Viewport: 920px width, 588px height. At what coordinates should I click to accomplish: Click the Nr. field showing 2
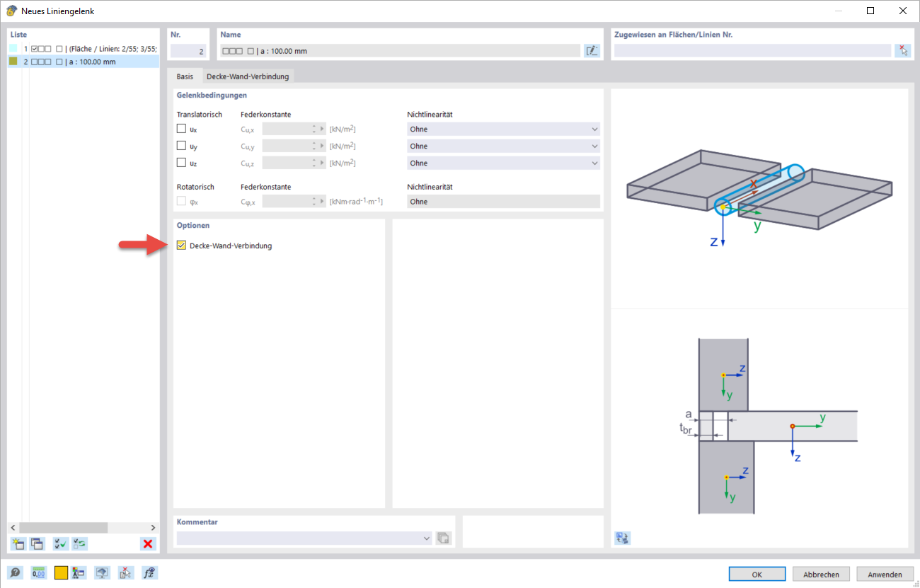pos(188,51)
